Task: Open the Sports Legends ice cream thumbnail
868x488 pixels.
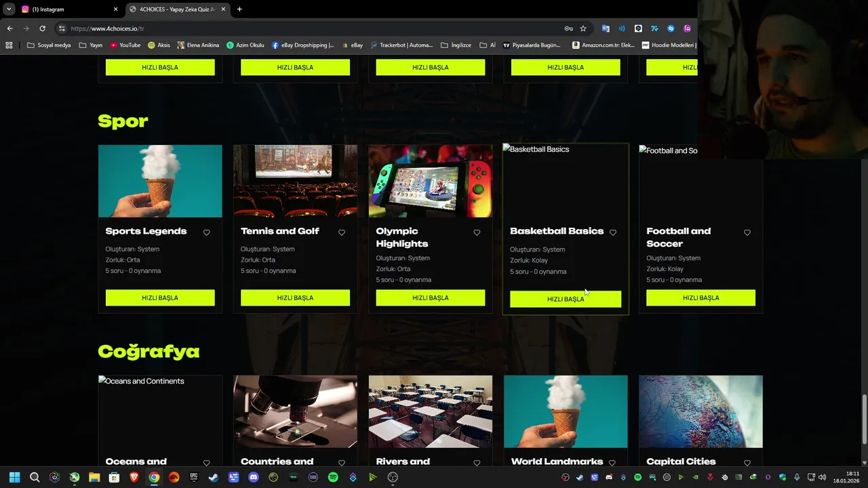Action: 160,181
